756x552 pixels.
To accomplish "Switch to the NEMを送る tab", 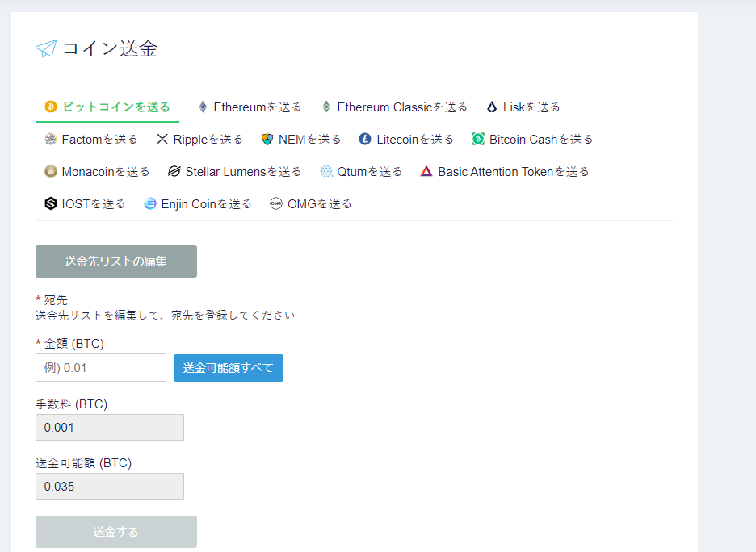I will 300,139.
